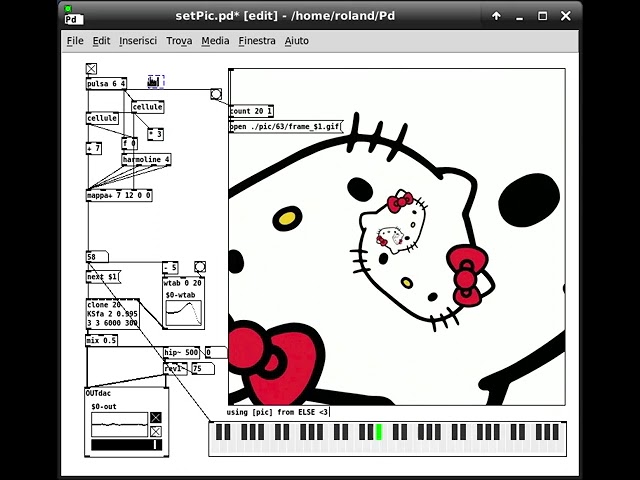Screen dimensions: 640x480
Task: Select the 'clone 20 KSfa' object box
Action: pos(113,314)
